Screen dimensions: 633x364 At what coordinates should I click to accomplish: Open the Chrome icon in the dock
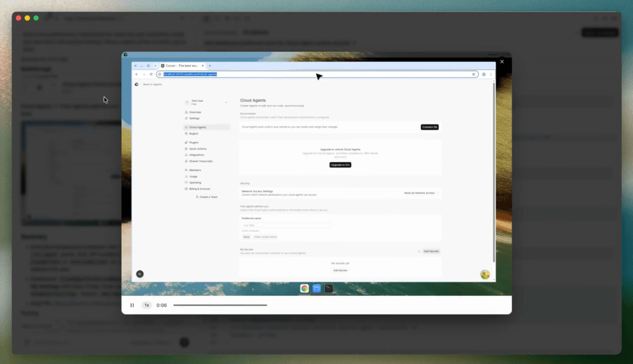point(304,288)
